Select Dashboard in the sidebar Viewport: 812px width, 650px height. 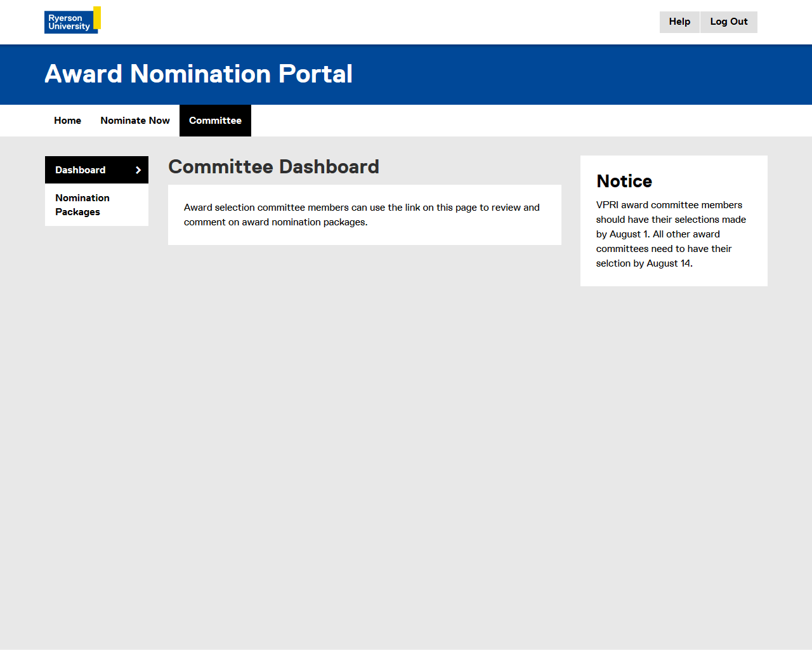tap(81, 170)
